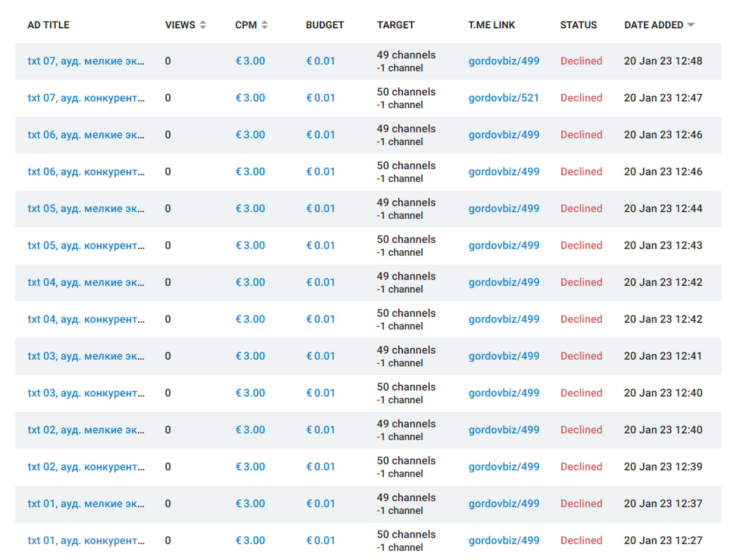
Task: Toggle DATE ADDED sort arrow
Action: pyautogui.click(x=691, y=25)
